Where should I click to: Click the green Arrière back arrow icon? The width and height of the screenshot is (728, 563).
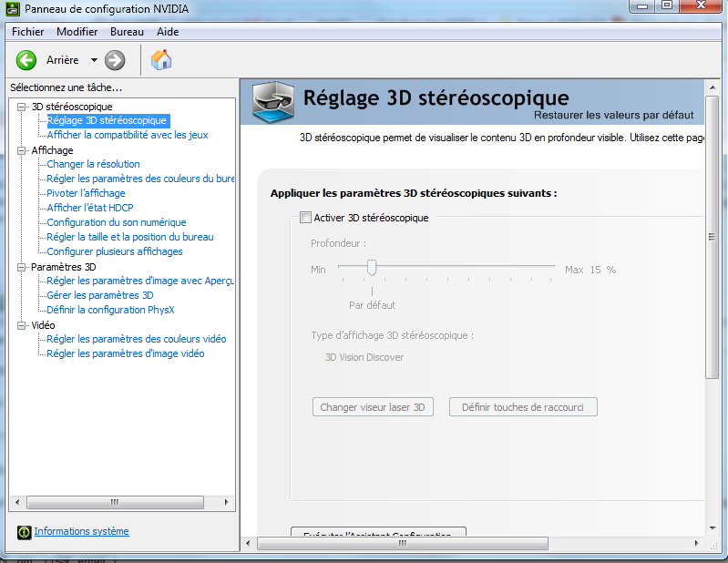click(26, 60)
